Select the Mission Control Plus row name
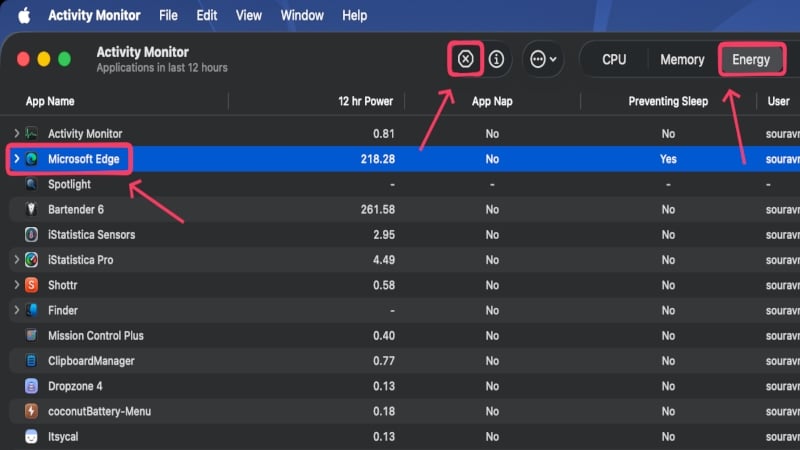Image resolution: width=800 pixels, height=450 pixels. click(x=96, y=336)
